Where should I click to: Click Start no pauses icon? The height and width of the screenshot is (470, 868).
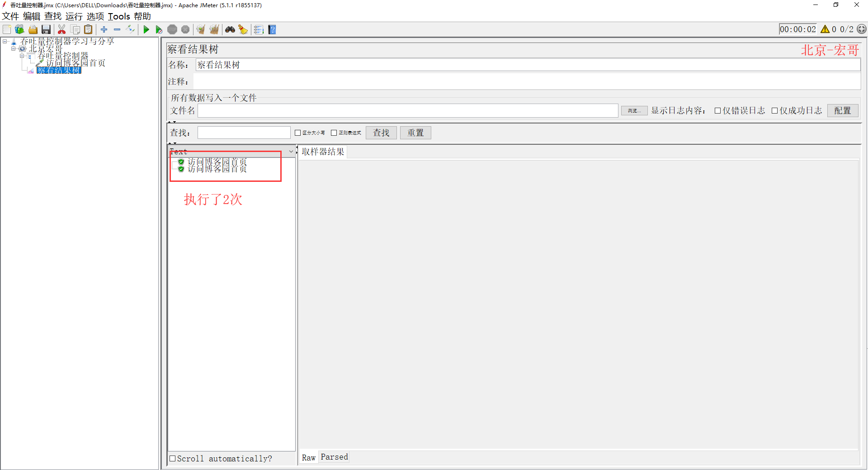159,29
